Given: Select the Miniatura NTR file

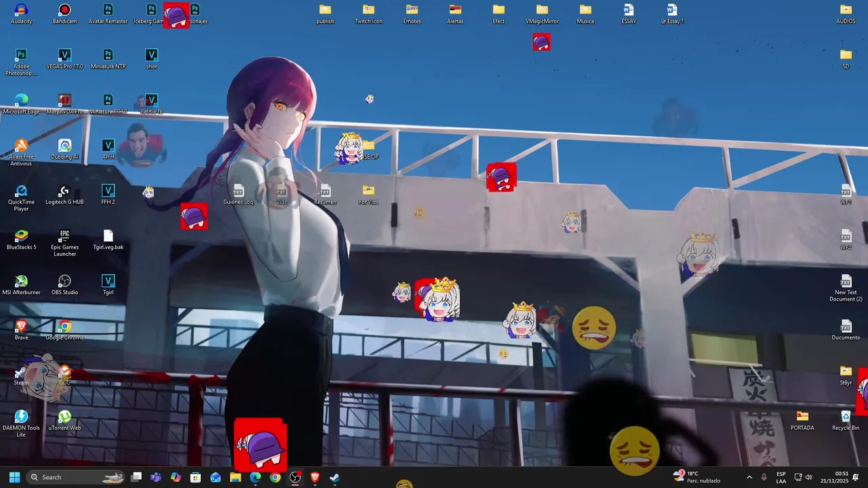Looking at the screenshot, I should (108, 59).
